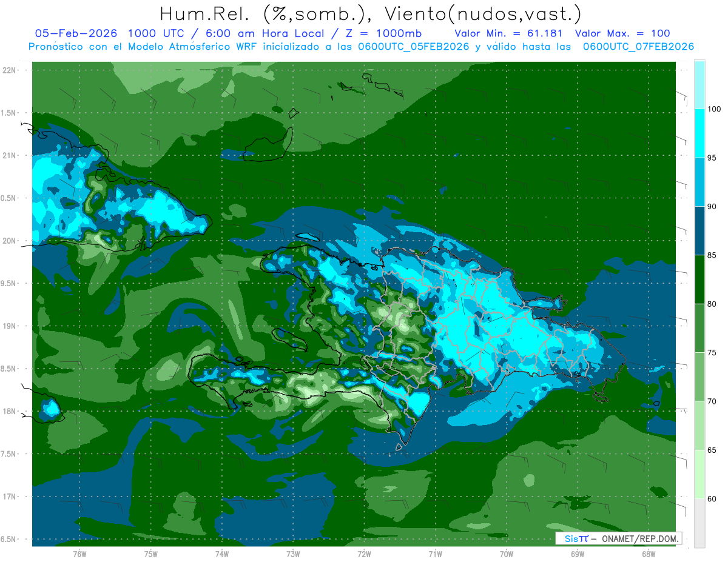Click the dark green 80–85 colorbar segment
The image size is (728, 562).
point(699,279)
